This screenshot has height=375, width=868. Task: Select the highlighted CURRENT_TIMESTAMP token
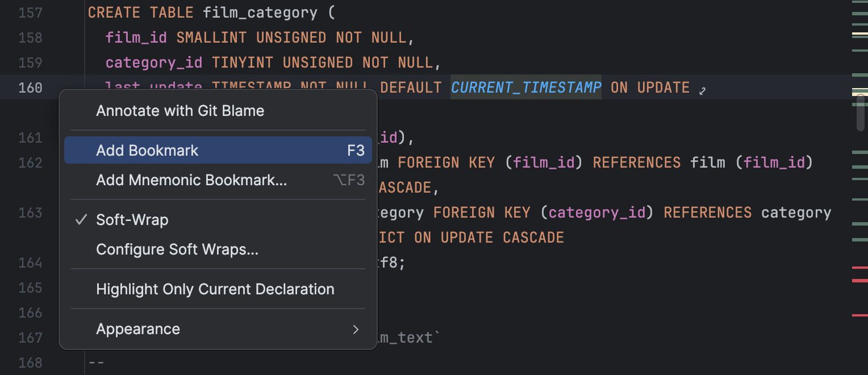coord(525,87)
